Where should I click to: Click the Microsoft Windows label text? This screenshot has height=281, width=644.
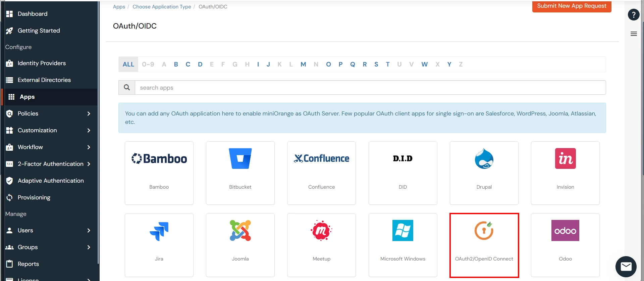click(403, 259)
